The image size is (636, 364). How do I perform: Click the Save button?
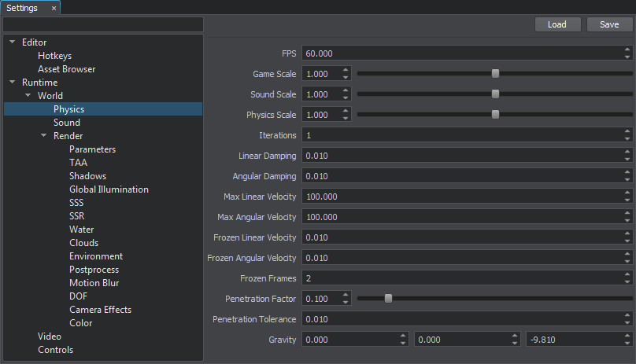(609, 24)
